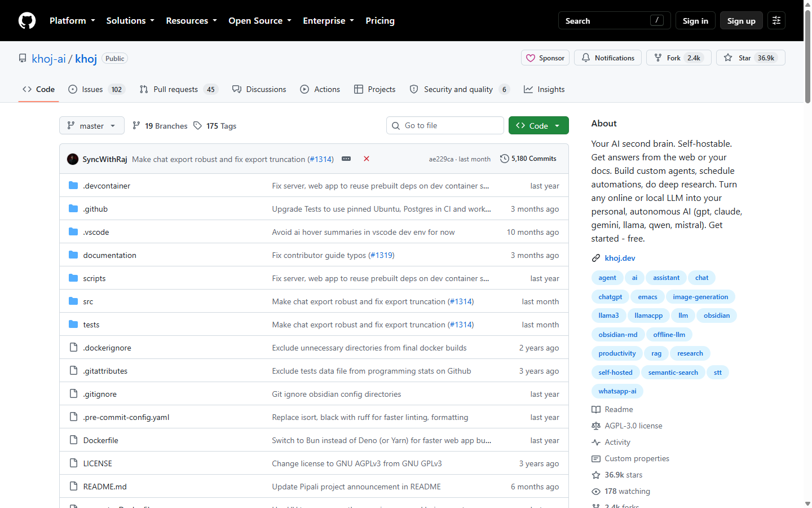Open Security and quality tab

(460, 90)
